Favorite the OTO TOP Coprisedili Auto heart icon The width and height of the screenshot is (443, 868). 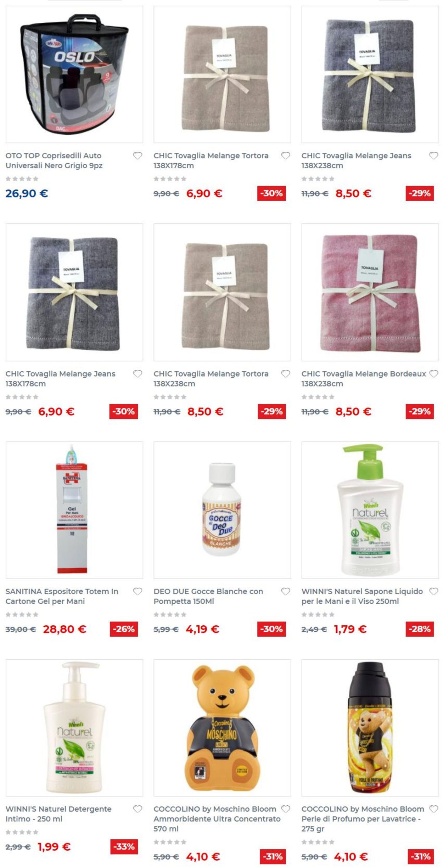pyautogui.click(x=138, y=156)
